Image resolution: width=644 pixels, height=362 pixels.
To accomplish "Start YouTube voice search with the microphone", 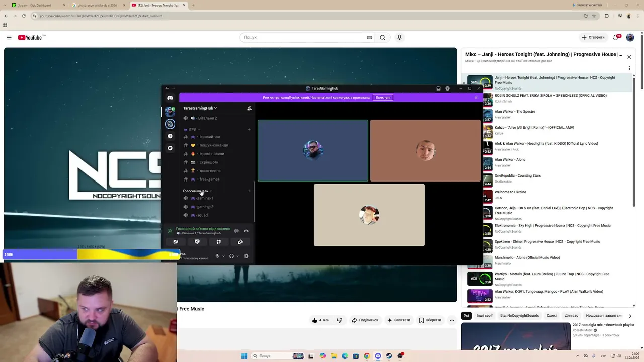I will coord(399,37).
